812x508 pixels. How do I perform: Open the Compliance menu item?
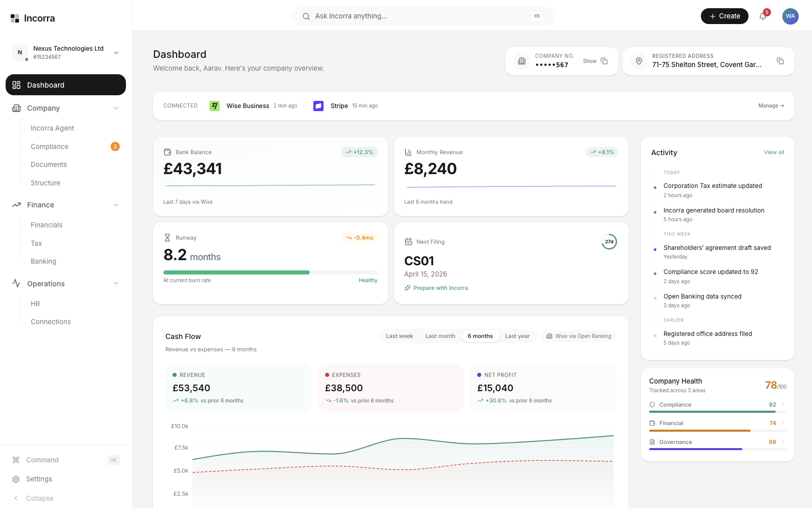[50, 146]
